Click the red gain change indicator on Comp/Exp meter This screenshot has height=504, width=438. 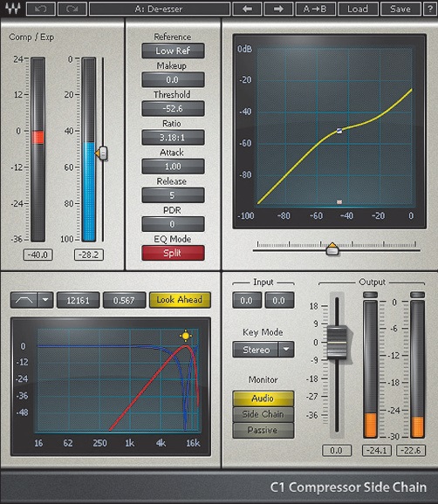(38, 137)
